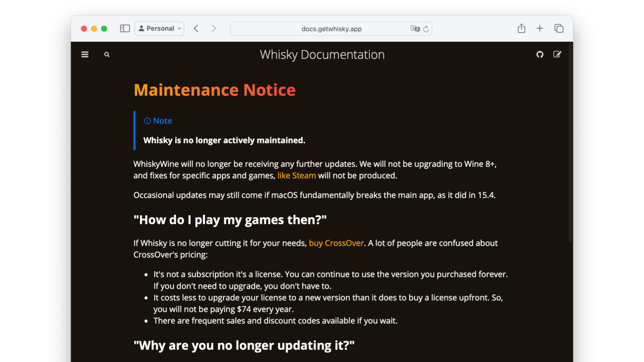Open the GitHub repository icon
The image size is (644, 362).
[540, 54]
